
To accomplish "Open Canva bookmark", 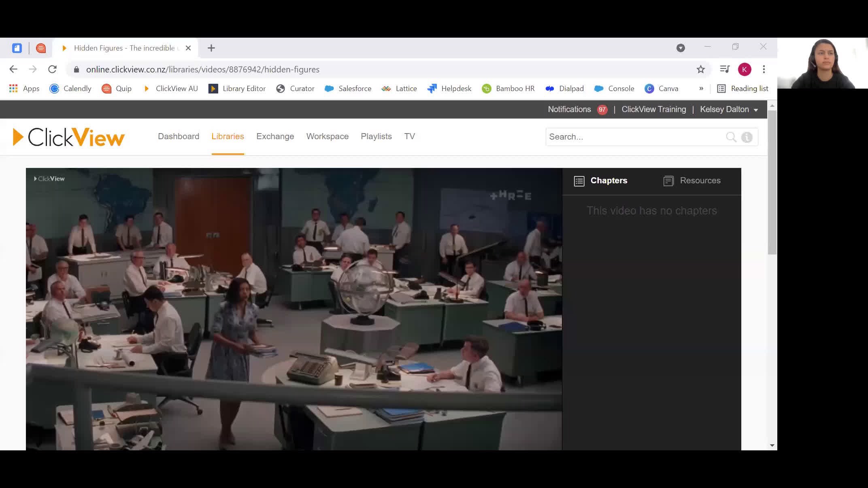I will point(662,89).
